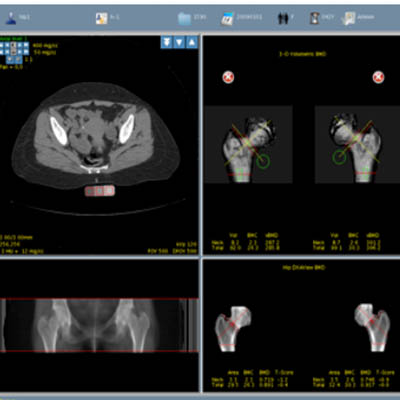Click the left hip DXA-view femur image
Viewport: 400px width, 400px height.
pos(232,329)
